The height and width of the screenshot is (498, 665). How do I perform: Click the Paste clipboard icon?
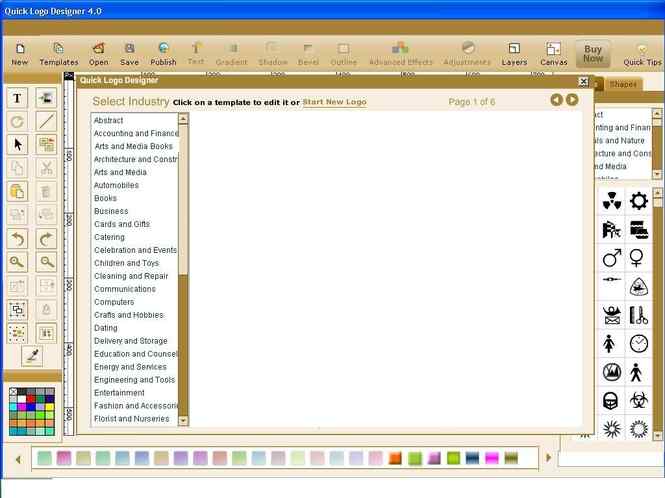[17, 191]
